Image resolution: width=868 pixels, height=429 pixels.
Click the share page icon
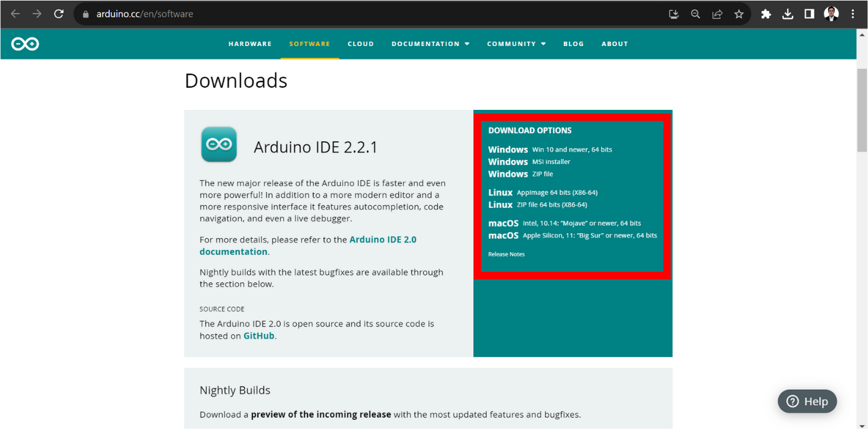[717, 14]
